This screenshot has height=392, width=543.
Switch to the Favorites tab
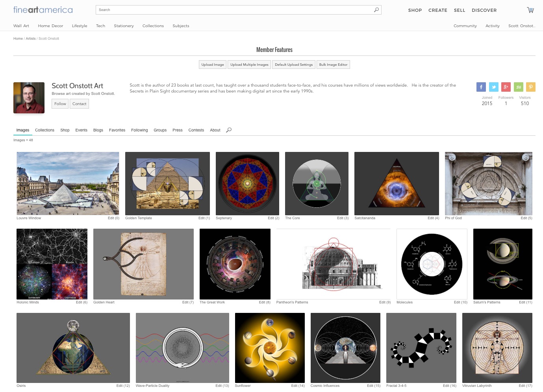point(117,130)
